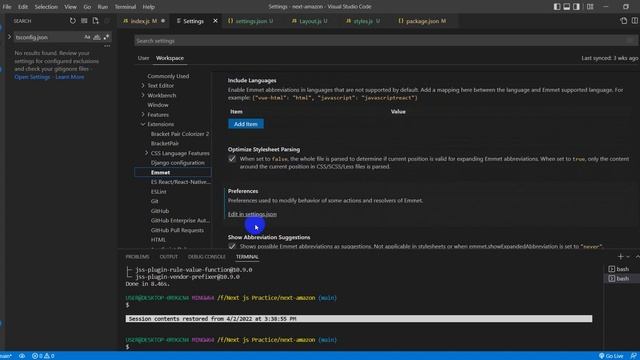Switch to the index.js editor tab
Image resolution: width=640 pixels, height=360 pixels.
[x=144, y=21]
